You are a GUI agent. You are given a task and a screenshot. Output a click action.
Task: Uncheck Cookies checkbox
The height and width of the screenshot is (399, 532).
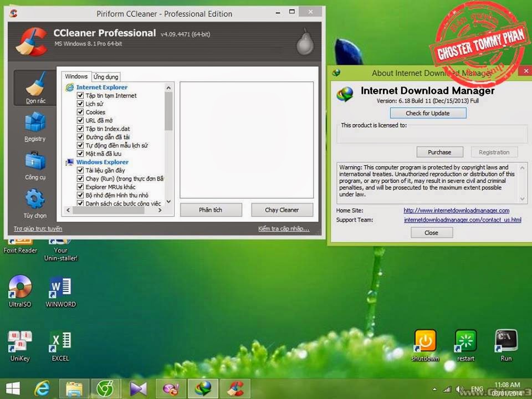(80, 112)
